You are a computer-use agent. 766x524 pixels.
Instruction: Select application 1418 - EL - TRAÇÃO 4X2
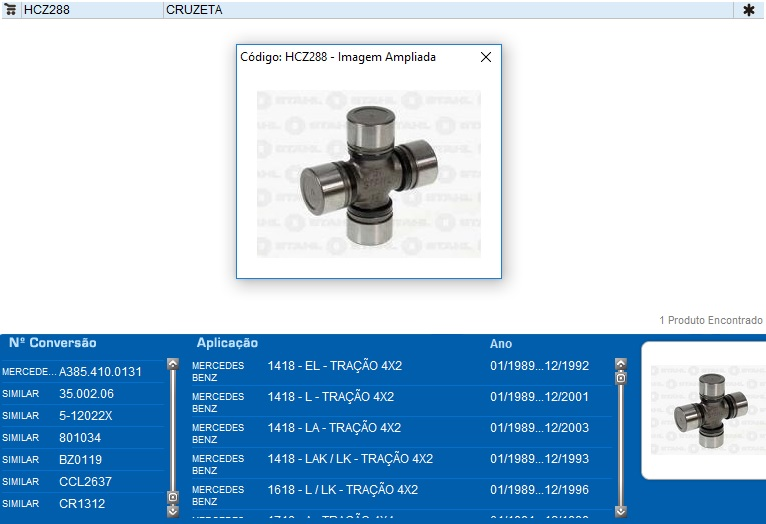click(x=334, y=366)
